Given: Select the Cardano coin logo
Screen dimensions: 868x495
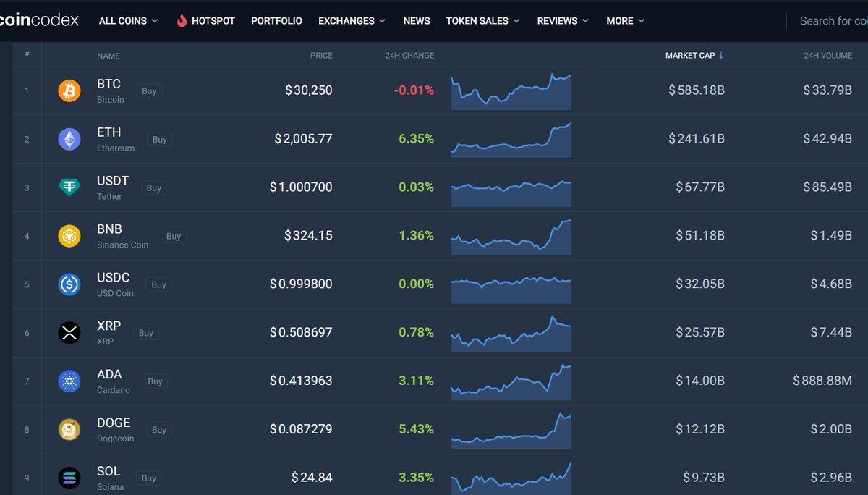Looking at the screenshot, I should pos(69,381).
